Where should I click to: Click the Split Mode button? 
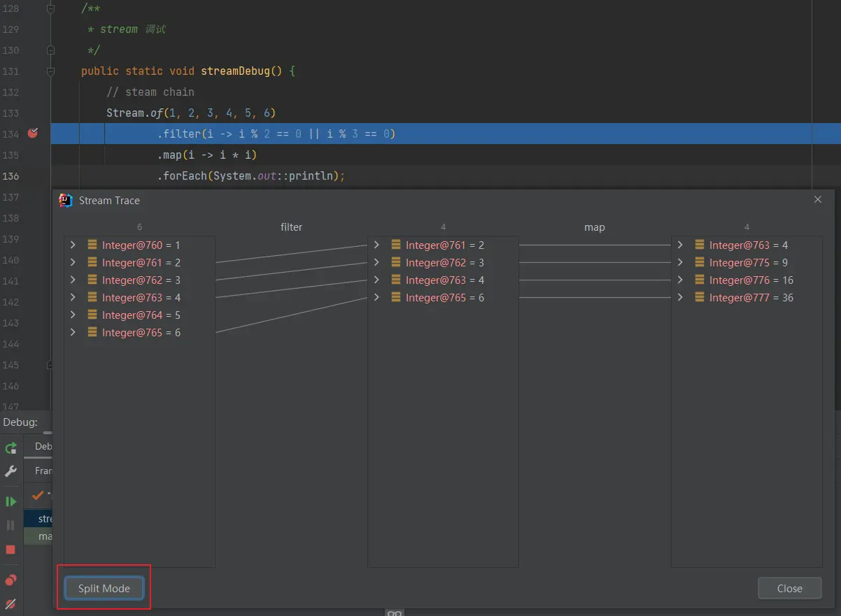tap(104, 589)
